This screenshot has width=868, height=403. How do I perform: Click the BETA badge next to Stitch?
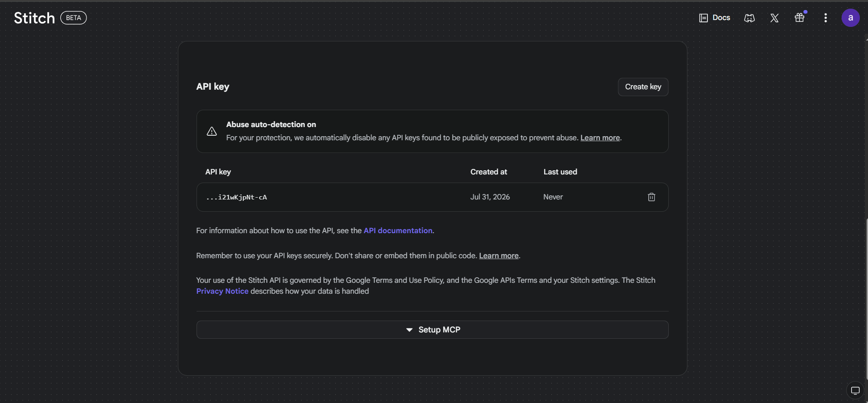(x=74, y=18)
